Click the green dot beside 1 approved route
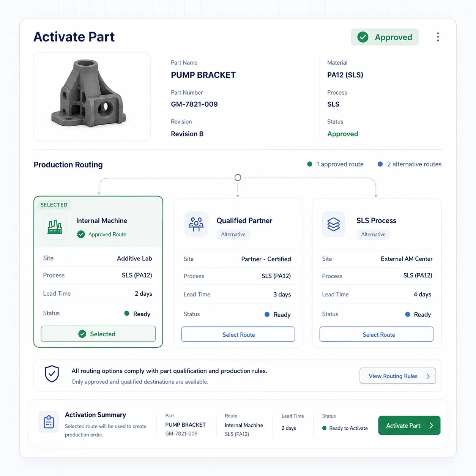Image resolution: width=476 pixels, height=476 pixels. click(x=310, y=164)
